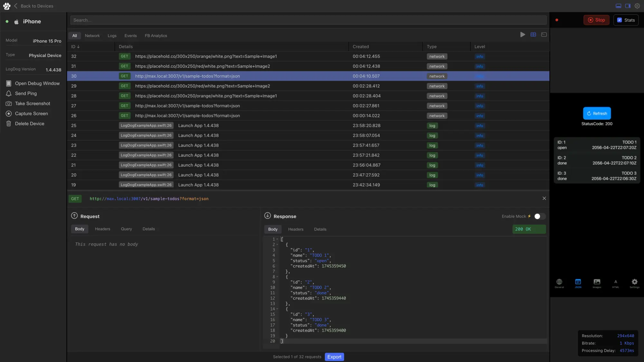Open Images tab in device screen
Screen dimensions: 644x362
pos(597,283)
